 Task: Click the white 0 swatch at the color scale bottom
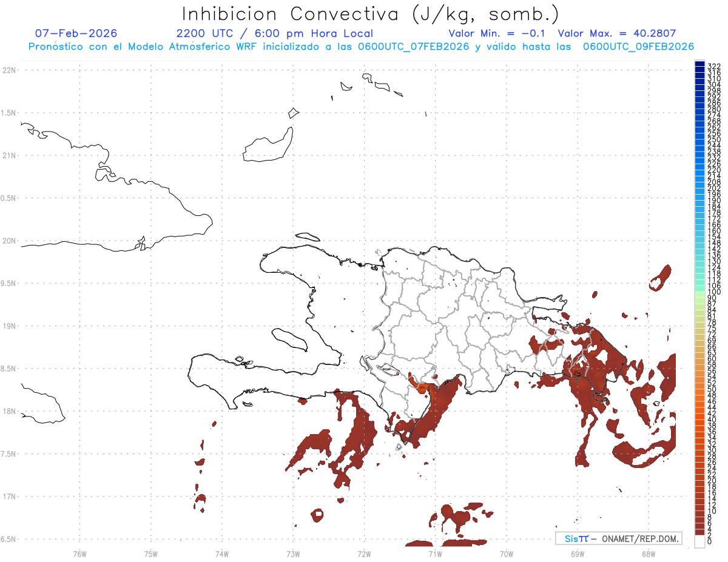tap(699, 543)
